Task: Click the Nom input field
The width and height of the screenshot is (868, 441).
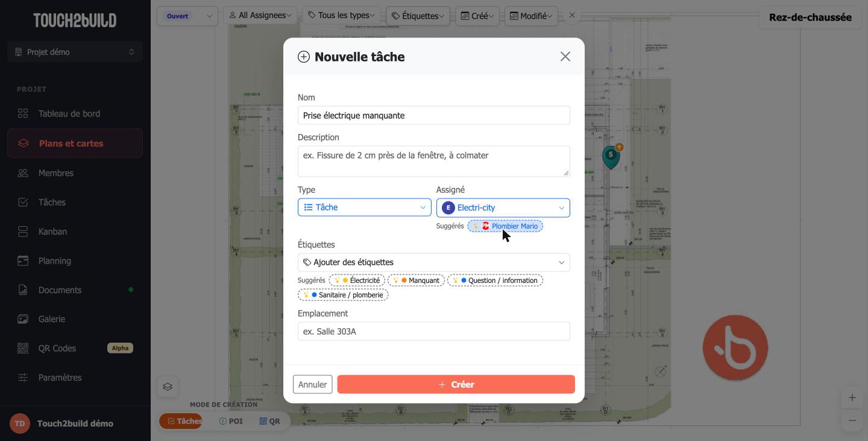Action: [x=434, y=115]
